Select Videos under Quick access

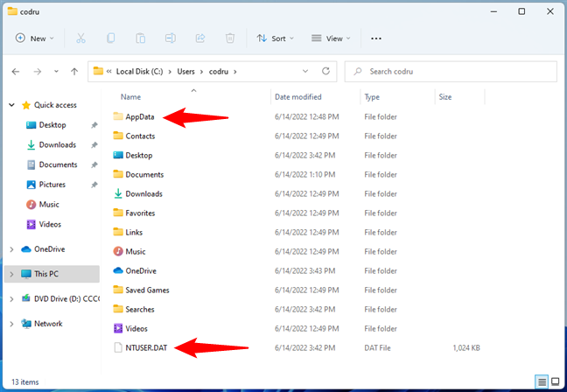(x=50, y=225)
